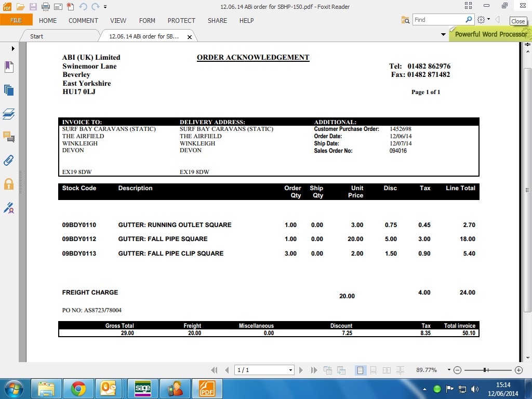The width and height of the screenshot is (532, 399).
Task: Click the advanced search folder icon
Action: coord(405,20)
